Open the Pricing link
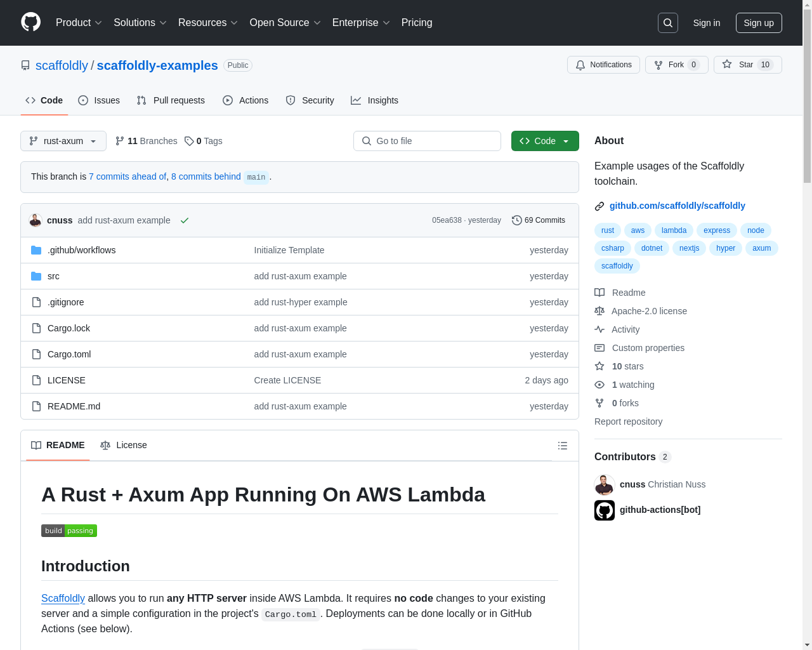Image resolution: width=812 pixels, height=650 pixels. tap(417, 23)
